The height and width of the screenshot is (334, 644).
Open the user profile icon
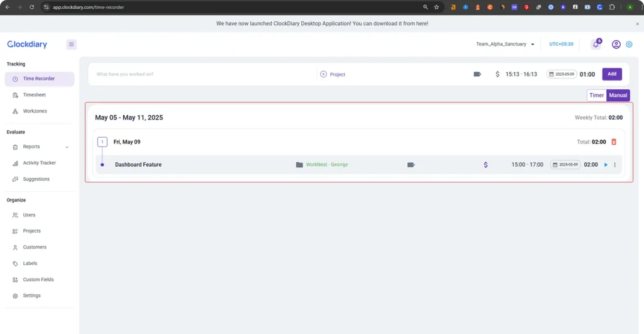616,45
